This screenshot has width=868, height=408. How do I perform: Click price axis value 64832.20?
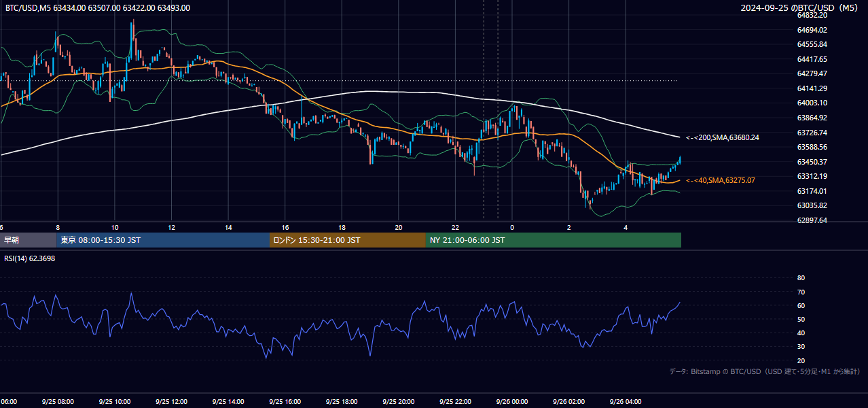tap(812, 15)
